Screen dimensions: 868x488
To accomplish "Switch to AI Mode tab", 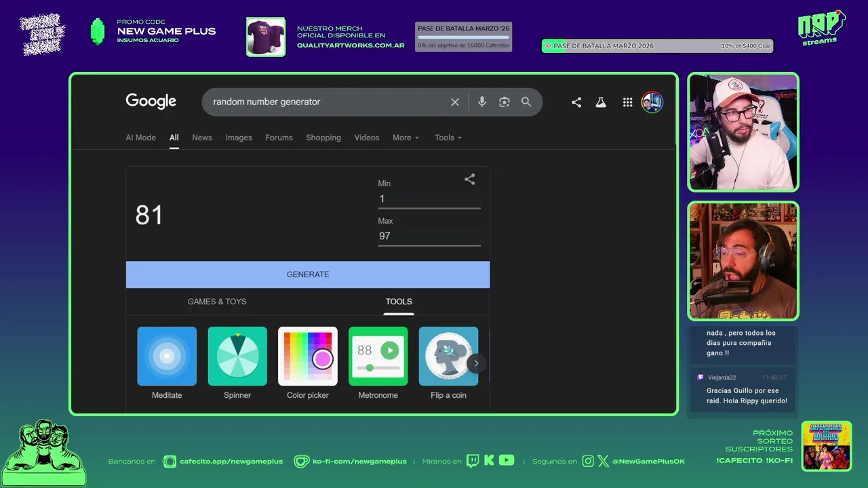I will click(x=140, y=138).
